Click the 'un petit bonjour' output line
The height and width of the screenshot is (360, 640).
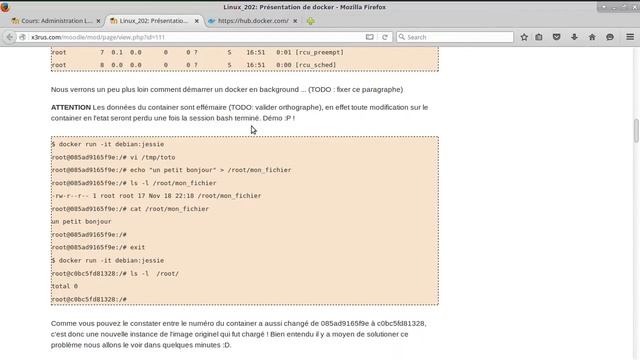[x=81, y=222]
